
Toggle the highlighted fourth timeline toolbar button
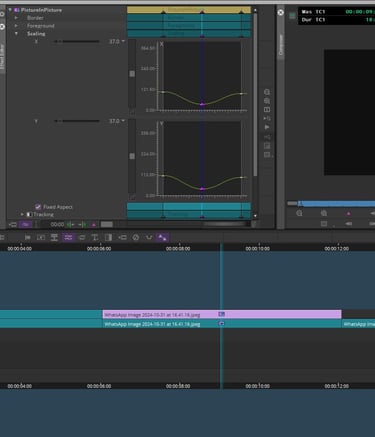(x=68, y=237)
